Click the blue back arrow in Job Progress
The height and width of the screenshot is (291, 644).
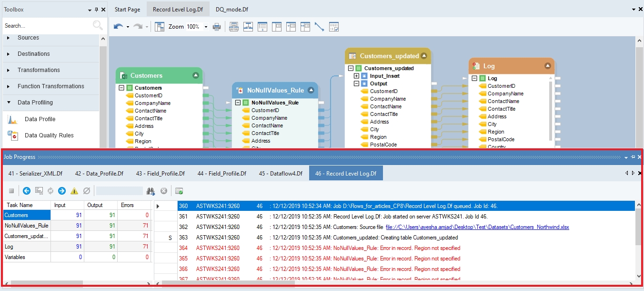click(x=27, y=191)
